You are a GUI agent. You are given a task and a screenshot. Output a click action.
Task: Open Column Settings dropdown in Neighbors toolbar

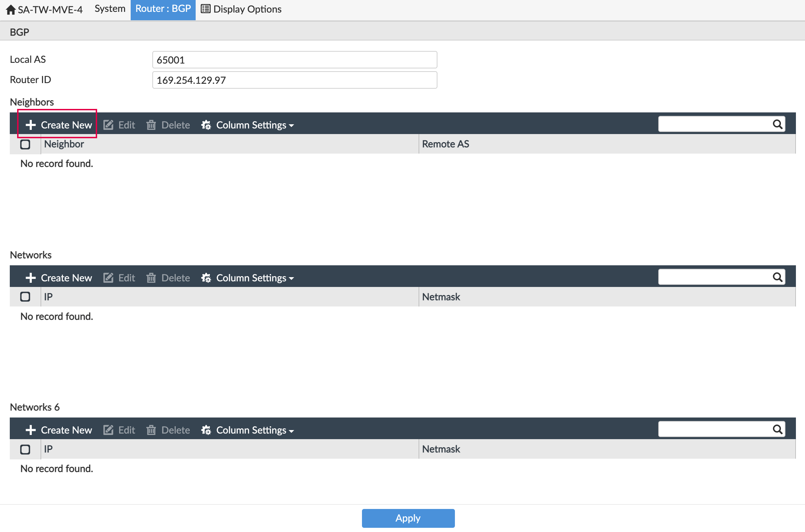[254, 125]
